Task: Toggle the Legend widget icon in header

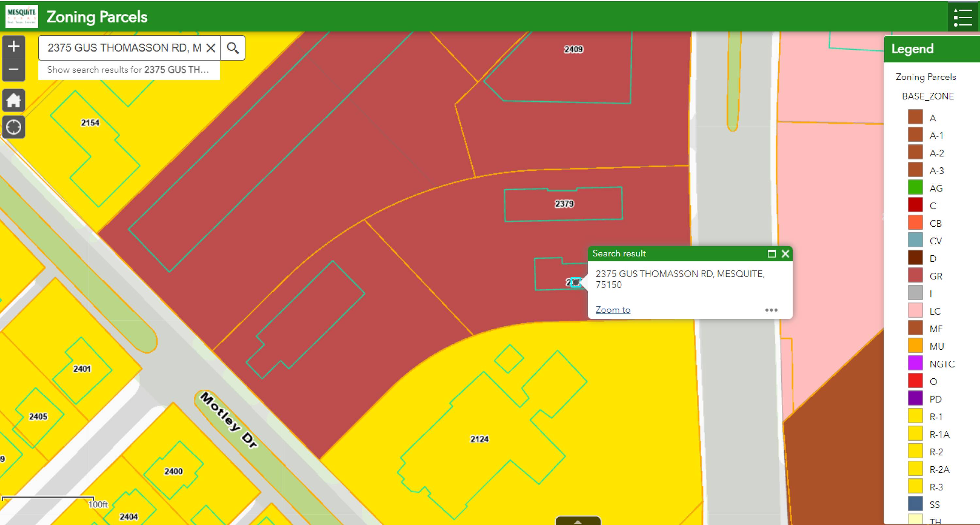Action: [x=963, y=17]
